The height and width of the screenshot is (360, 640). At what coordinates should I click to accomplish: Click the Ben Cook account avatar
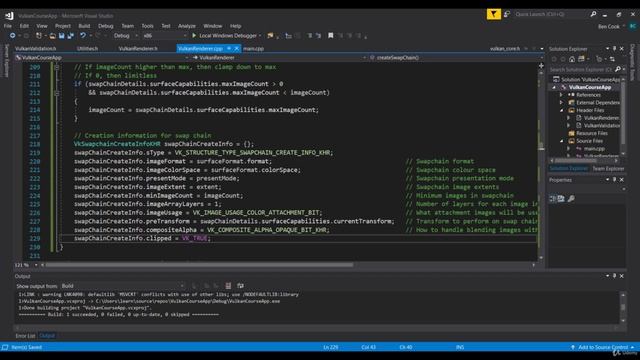coord(633,26)
